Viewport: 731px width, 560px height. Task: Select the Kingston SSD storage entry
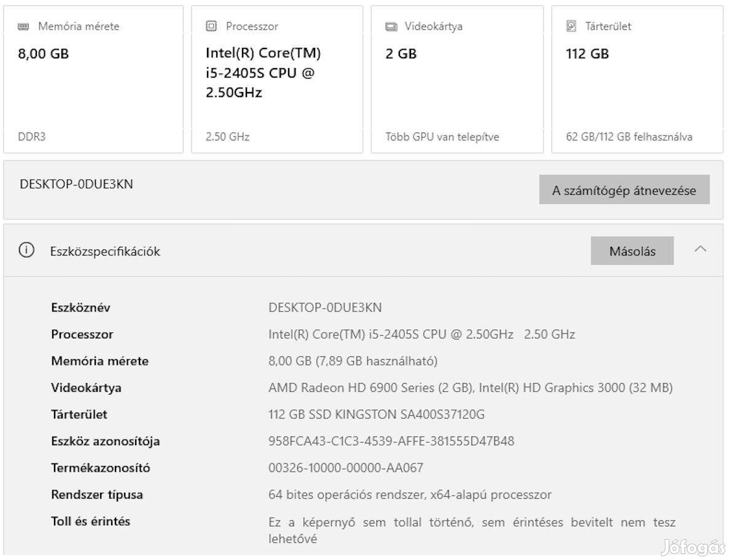[x=377, y=414]
